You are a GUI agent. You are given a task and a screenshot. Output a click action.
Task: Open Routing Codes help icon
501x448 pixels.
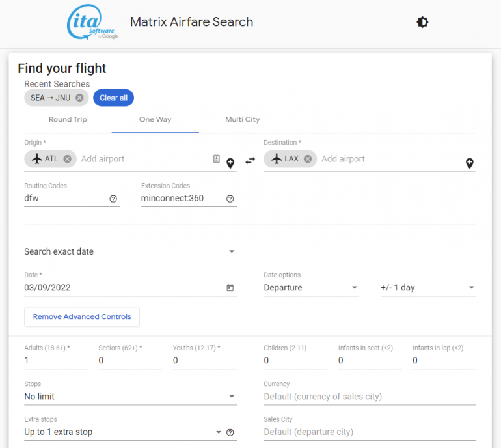click(113, 199)
